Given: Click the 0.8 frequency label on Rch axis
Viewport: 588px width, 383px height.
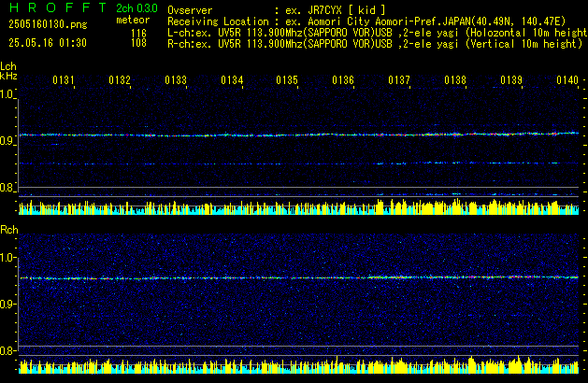Looking at the screenshot, I should [7, 350].
